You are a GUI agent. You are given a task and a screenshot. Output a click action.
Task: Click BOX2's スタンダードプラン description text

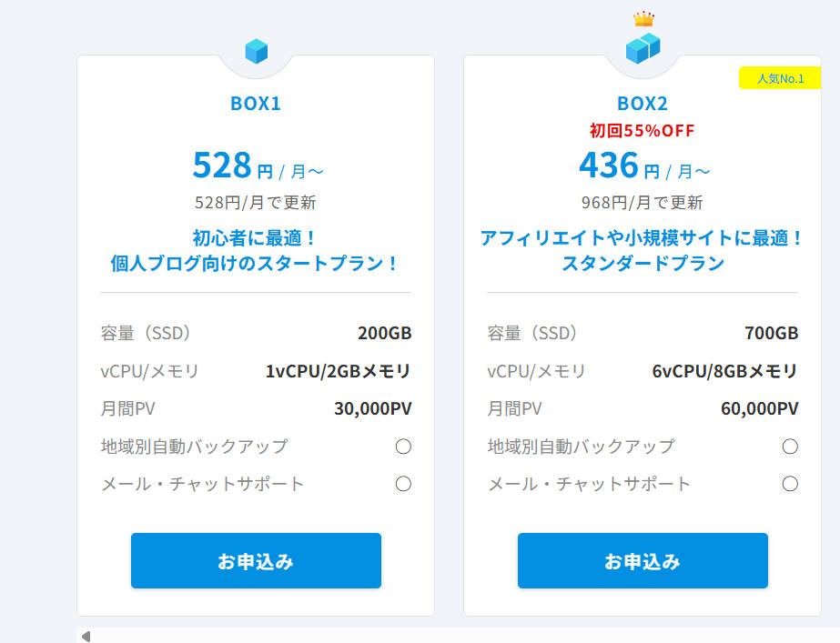pyautogui.click(x=643, y=264)
